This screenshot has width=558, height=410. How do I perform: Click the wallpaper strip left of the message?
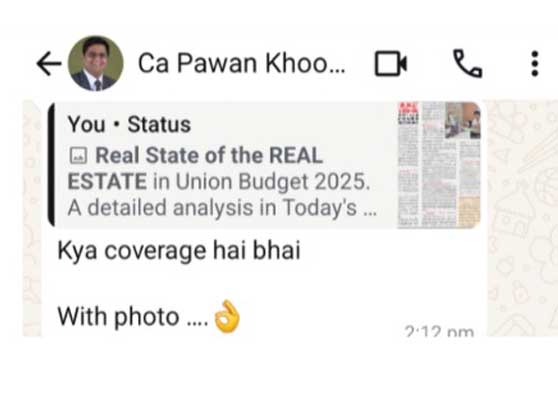32,218
